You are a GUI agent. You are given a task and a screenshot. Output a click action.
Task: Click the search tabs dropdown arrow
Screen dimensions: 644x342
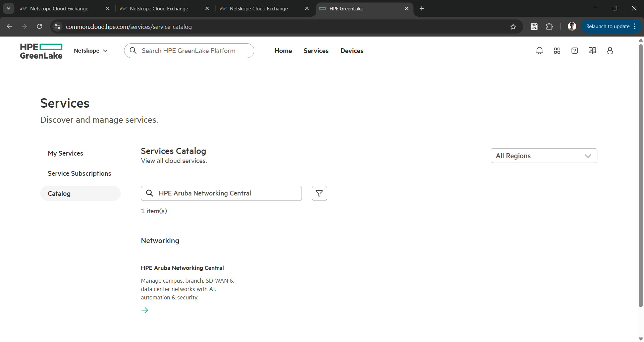[x=8, y=8]
